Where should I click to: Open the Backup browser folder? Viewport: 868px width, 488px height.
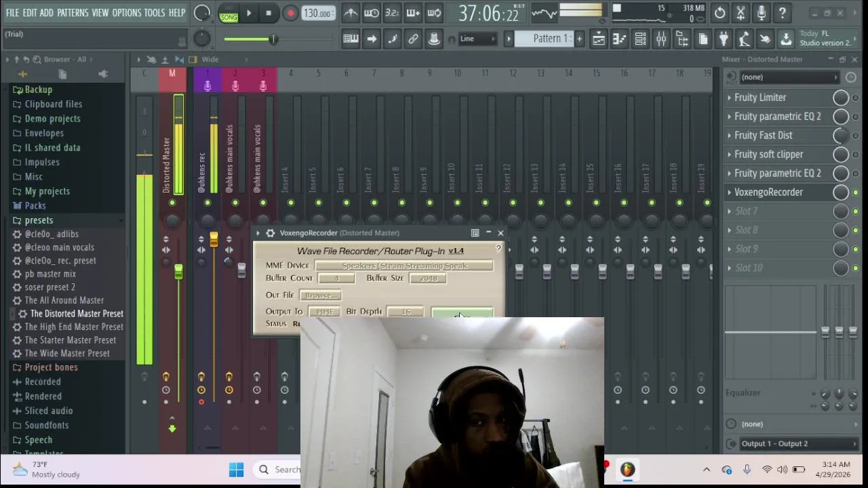pos(39,89)
